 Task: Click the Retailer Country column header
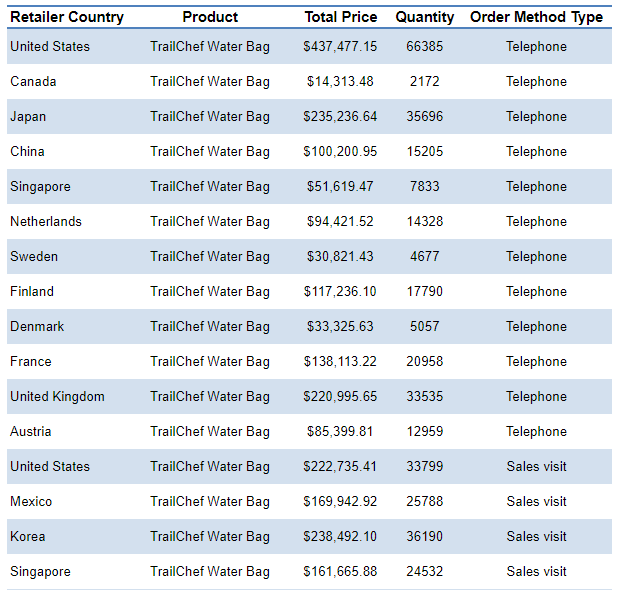pyautogui.click(x=67, y=17)
